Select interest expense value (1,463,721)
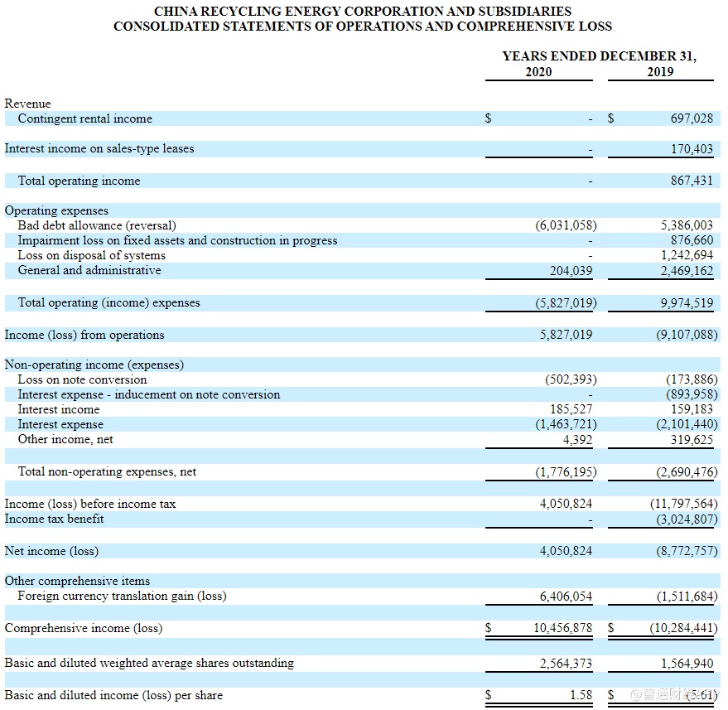 click(x=566, y=424)
